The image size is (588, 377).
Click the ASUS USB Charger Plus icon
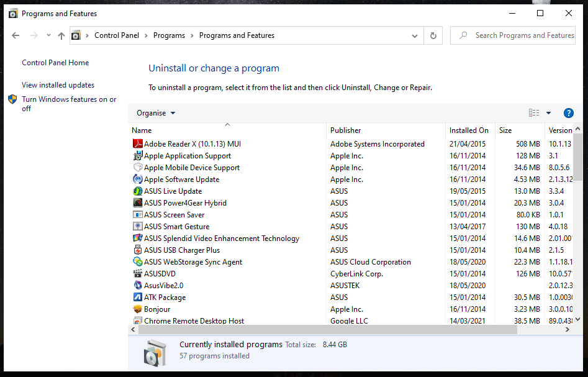[x=138, y=250]
